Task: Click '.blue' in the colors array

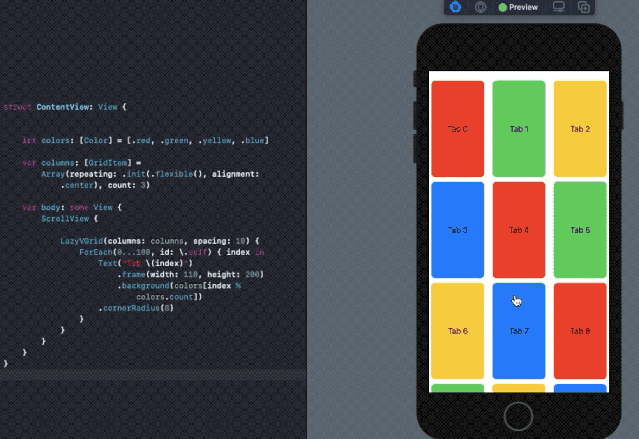Action: coord(252,140)
